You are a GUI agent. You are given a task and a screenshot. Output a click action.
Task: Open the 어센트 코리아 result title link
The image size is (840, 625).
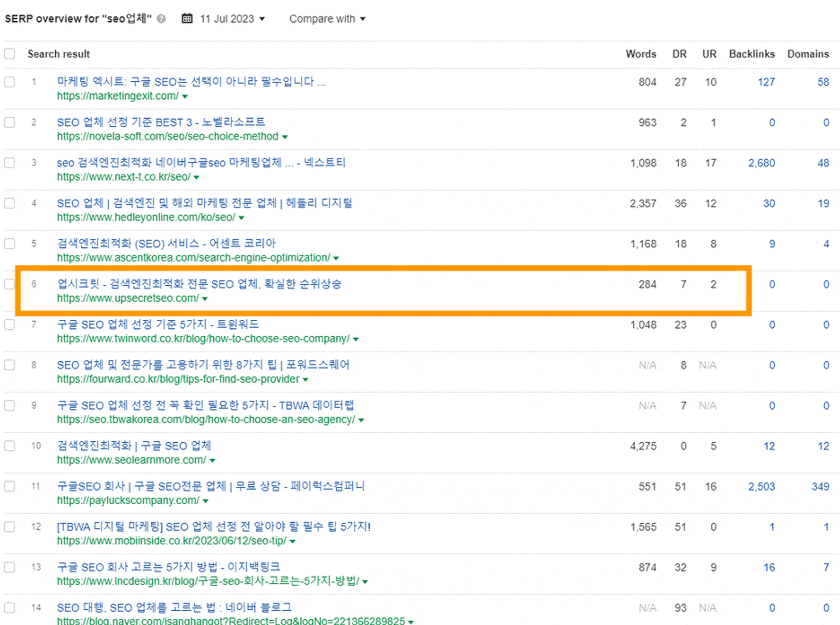click(x=166, y=243)
